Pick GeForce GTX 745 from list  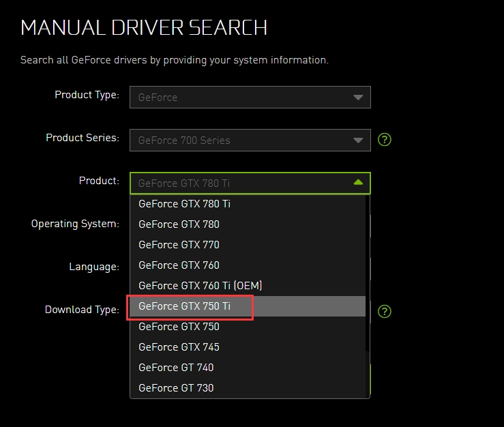248,347
